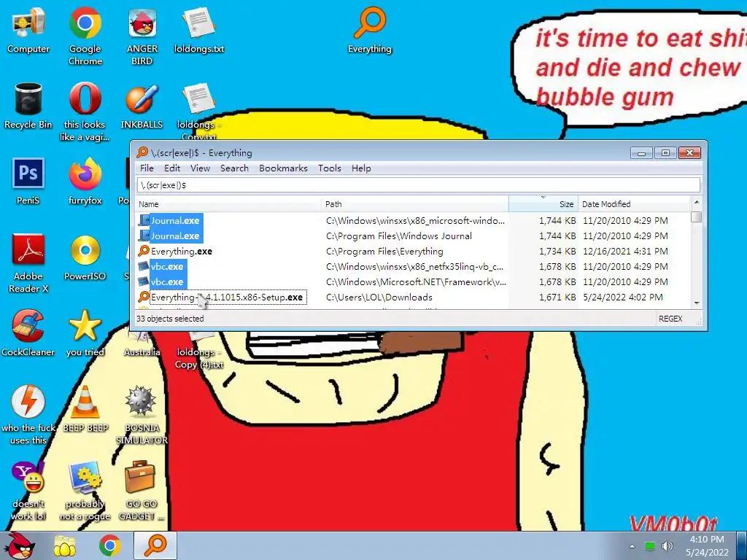Select the BOSNIA SIMULATOR mine icon
This screenshot has width=747, height=560.
tap(142, 415)
